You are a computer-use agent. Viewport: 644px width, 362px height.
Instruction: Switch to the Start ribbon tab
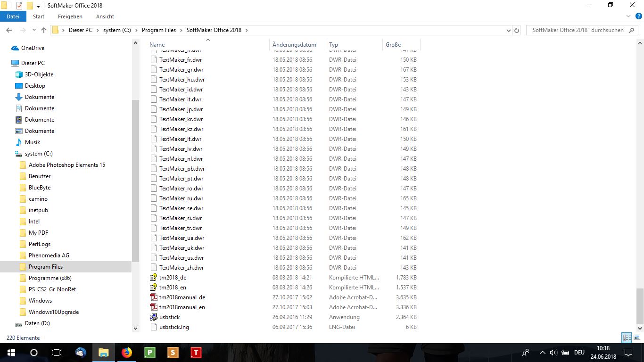39,16
